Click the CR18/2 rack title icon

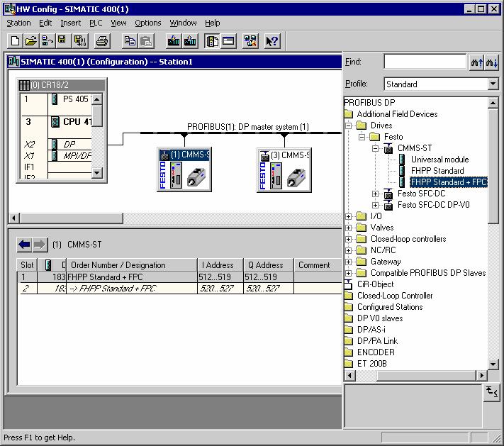coord(24,85)
